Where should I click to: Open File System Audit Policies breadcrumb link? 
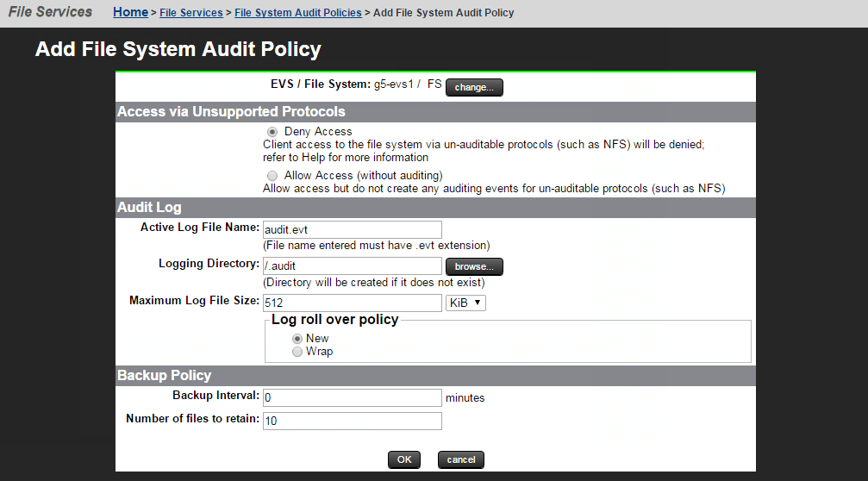click(x=298, y=13)
